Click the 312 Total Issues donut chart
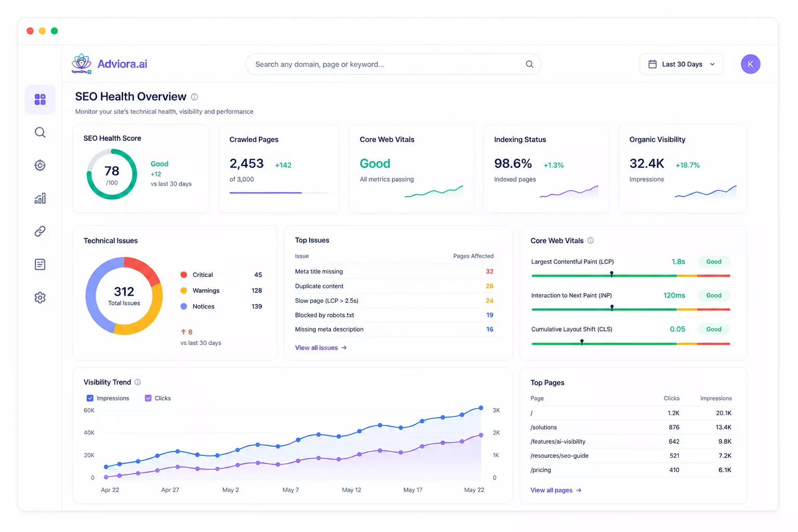 point(124,296)
